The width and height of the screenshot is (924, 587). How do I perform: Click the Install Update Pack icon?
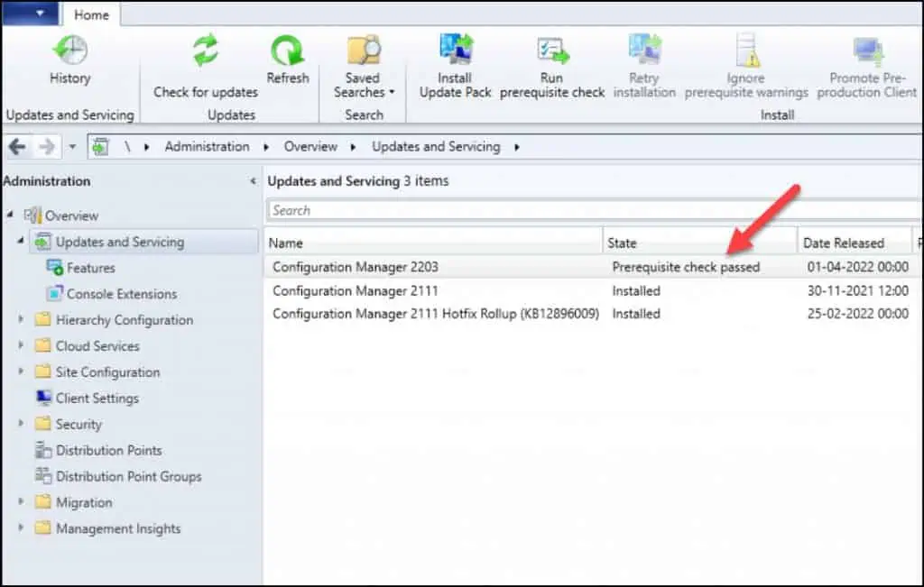click(456, 50)
